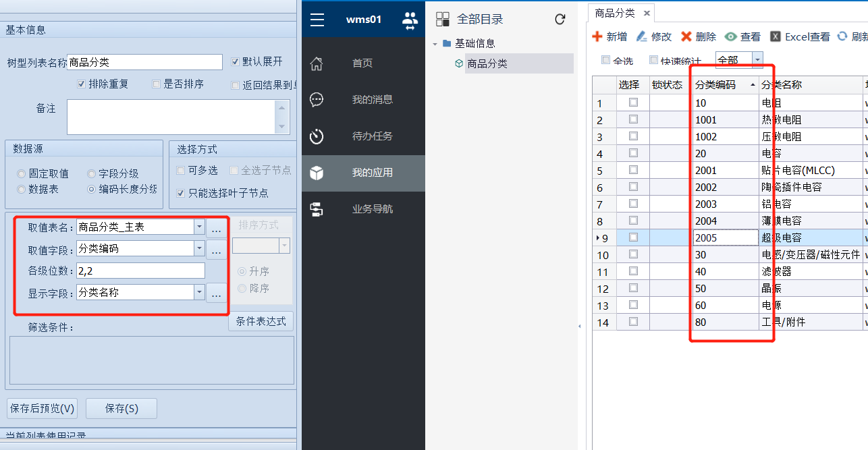The height and width of the screenshot is (450, 868).
Task: Open 首页 home icon in sidebar
Action: click(317, 63)
